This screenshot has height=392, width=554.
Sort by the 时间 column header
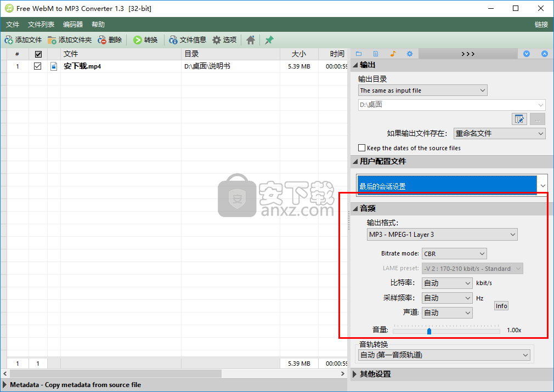click(333, 54)
